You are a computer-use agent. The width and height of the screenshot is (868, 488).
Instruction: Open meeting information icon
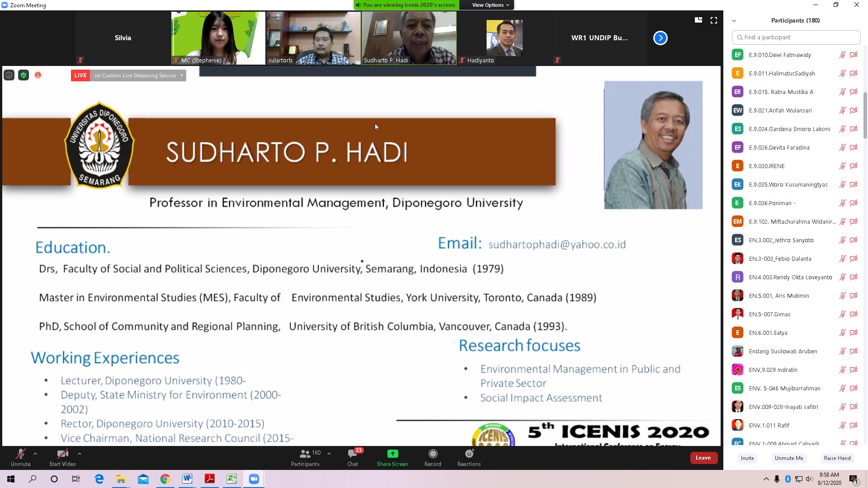(9, 75)
